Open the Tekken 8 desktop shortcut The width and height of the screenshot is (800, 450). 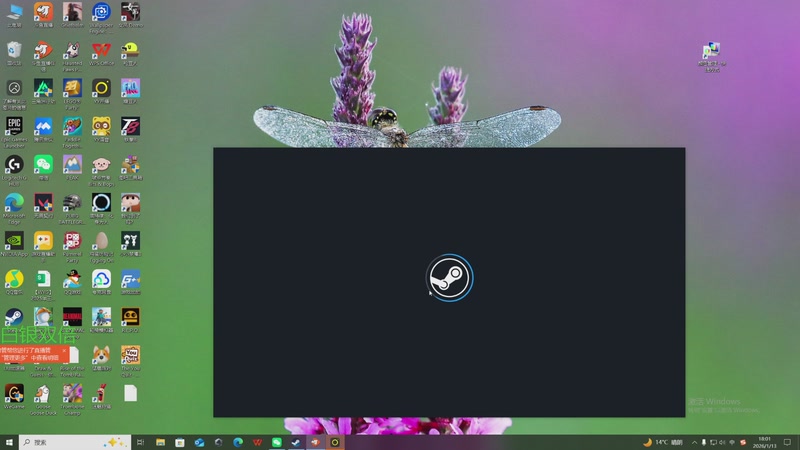[131, 130]
